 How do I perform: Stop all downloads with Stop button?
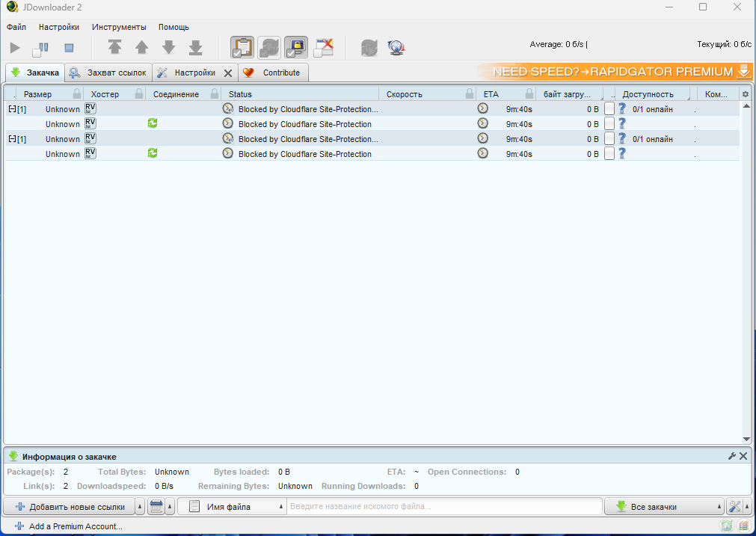pyautogui.click(x=69, y=48)
